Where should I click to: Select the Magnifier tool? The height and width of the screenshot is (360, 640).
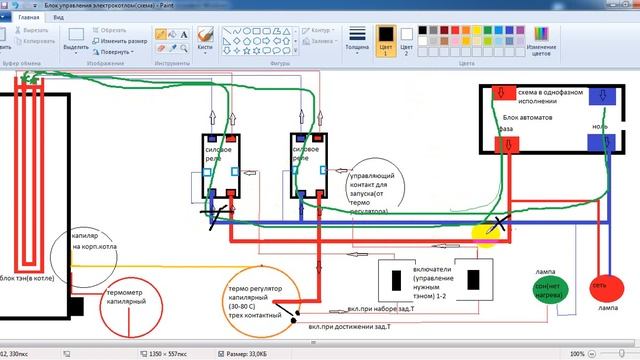coord(184,48)
